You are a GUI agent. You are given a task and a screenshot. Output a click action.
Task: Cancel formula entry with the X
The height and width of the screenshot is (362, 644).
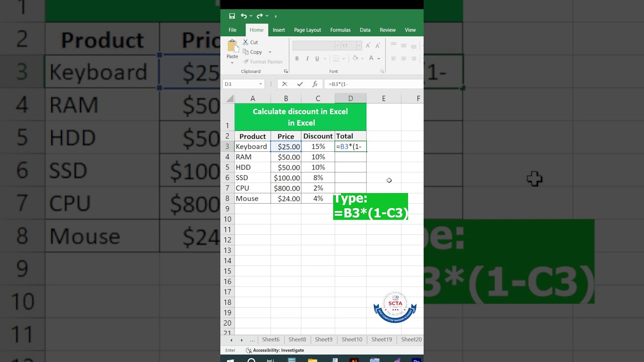pyautogui.click(x=285, y=84)
